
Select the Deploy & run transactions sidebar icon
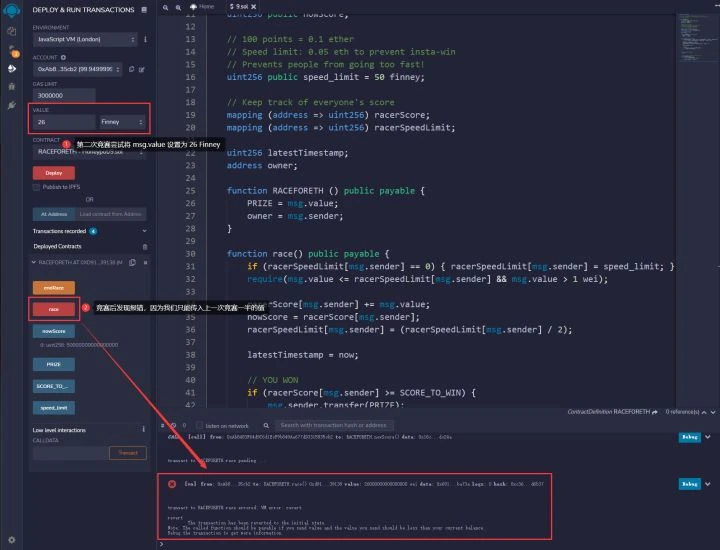12,68
